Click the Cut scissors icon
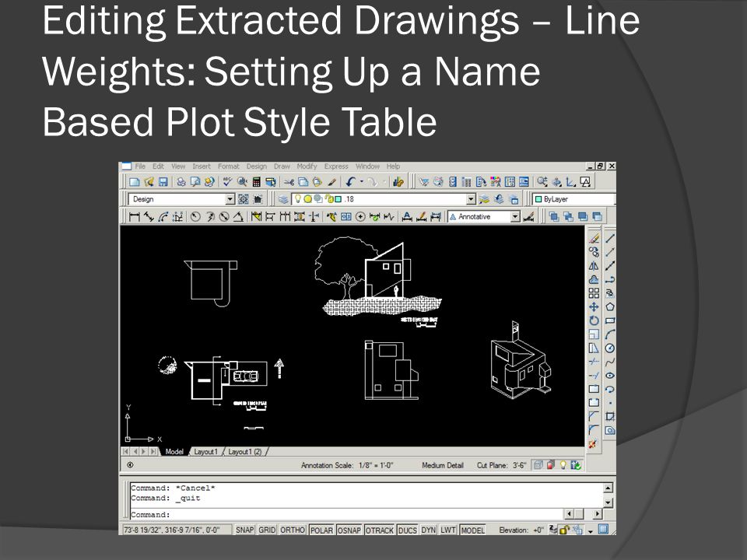Image resolution: width=747 pixels, height=560 pixels. 289,182
